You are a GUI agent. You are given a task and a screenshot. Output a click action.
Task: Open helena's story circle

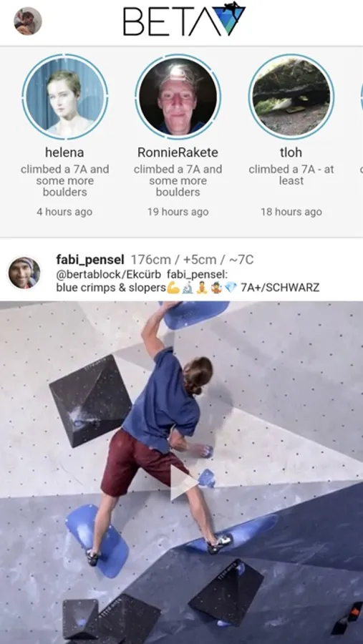65,97
